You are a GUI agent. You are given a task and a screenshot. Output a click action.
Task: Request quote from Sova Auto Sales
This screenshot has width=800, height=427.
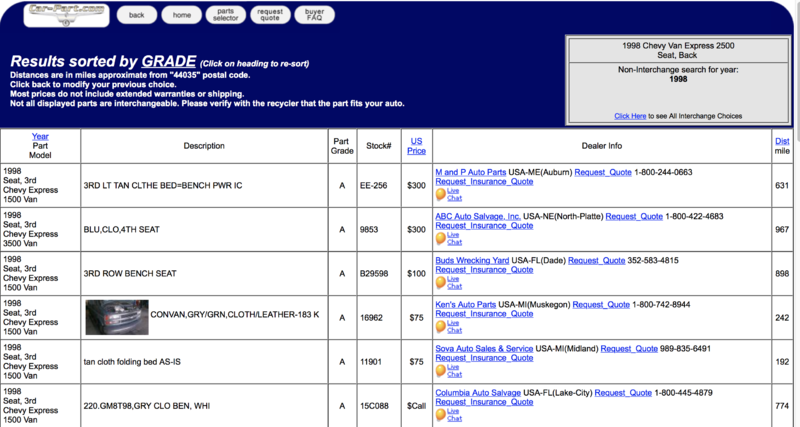pyautogui.click(x=629, y=348)
